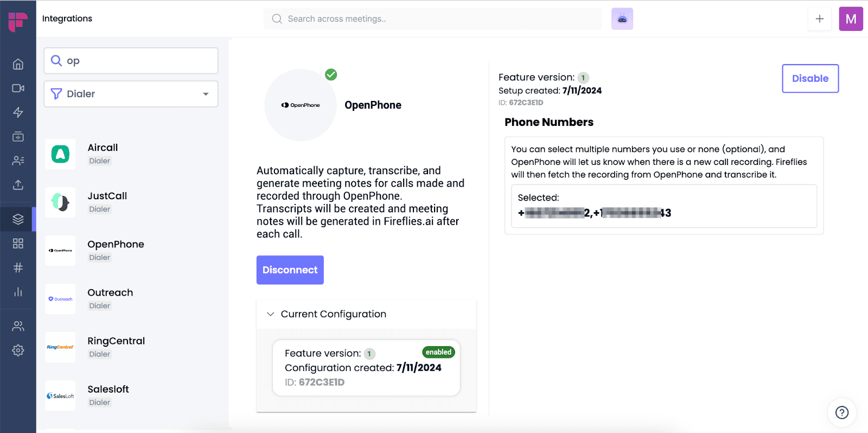
Task: Click the Dialer tag under RingCentral
Action: click(100, 354)
